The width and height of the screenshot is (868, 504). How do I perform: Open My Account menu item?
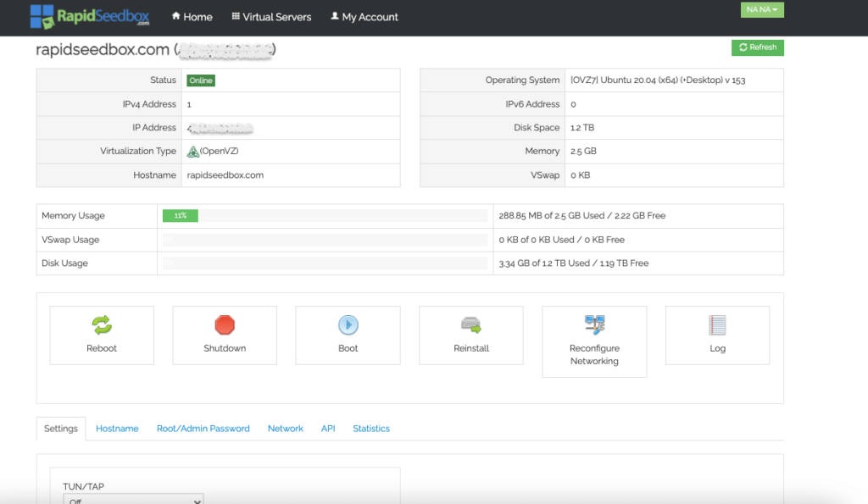(x=364, y=17)
